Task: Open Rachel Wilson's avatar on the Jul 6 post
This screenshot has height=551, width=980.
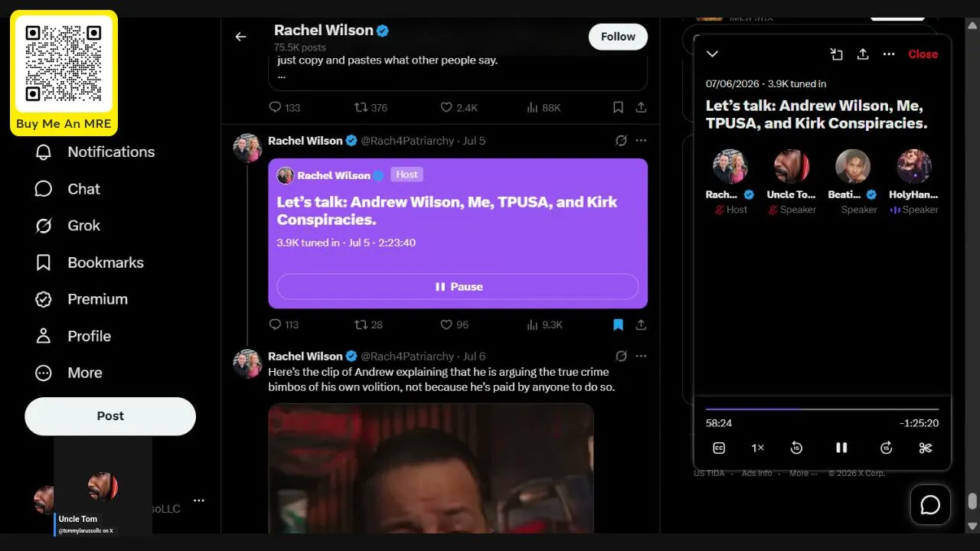Action: pyautogui.click(x=247, y=364)
